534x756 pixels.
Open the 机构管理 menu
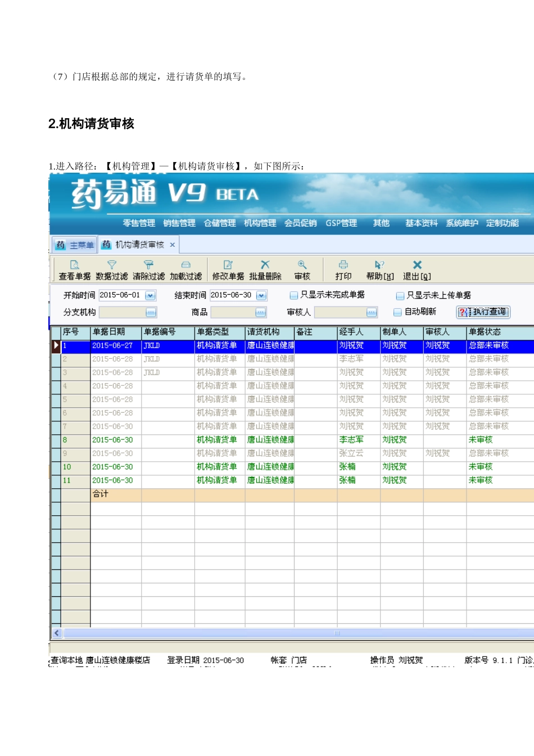[x=260, y=223]
